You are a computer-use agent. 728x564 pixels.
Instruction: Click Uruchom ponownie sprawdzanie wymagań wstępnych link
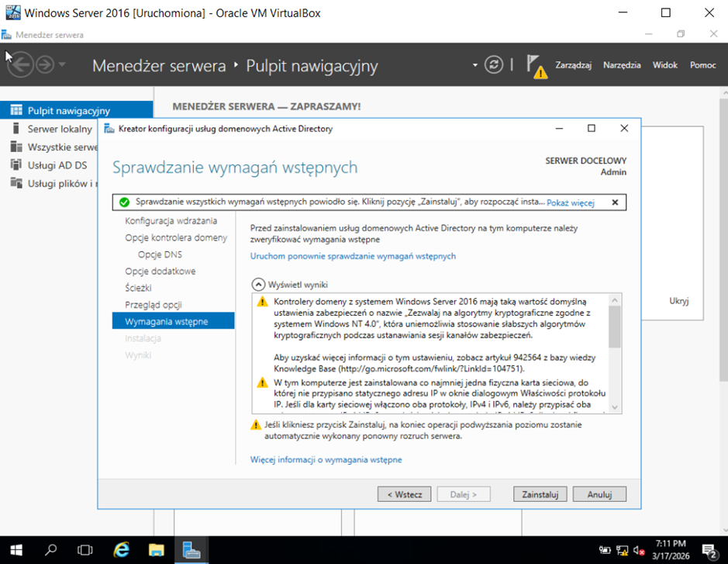pyautogui.click(x=353, y=256)
